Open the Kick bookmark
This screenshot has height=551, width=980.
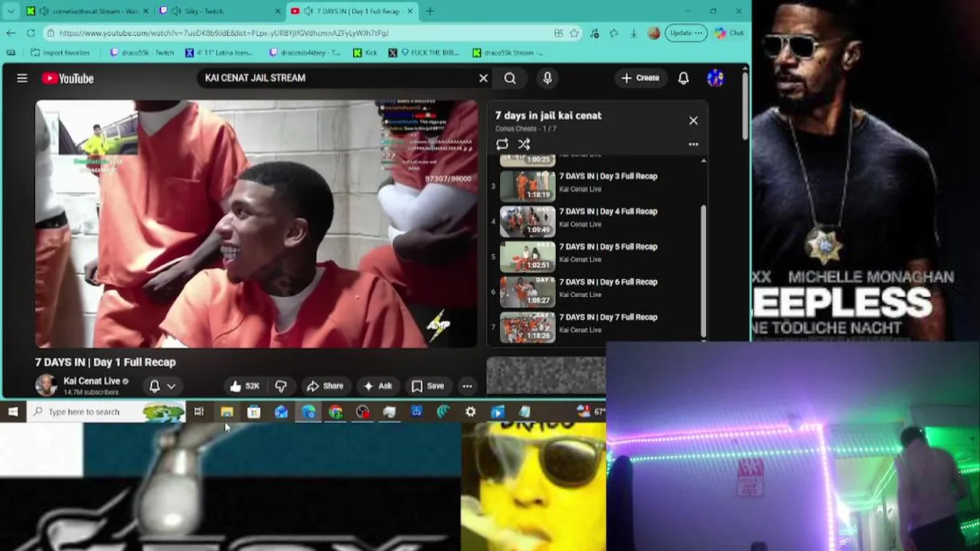(x=365, y=53)
